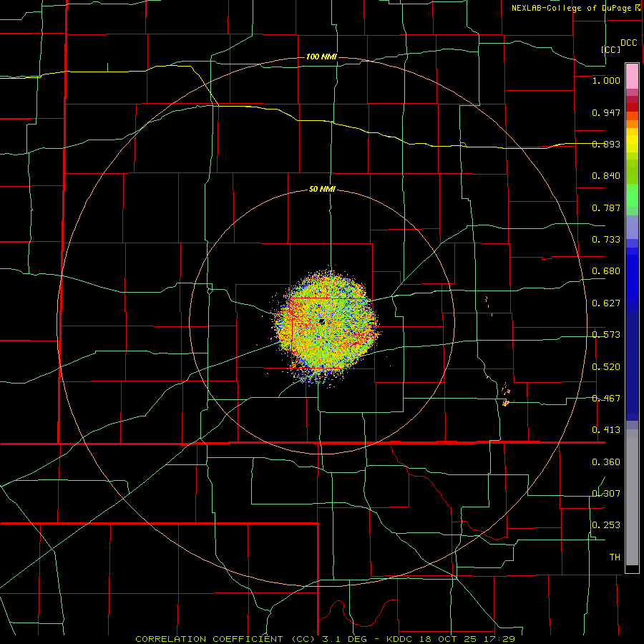Click the 0.253 scale value
This screenshot has width=644, height=644.
(606, 525)
